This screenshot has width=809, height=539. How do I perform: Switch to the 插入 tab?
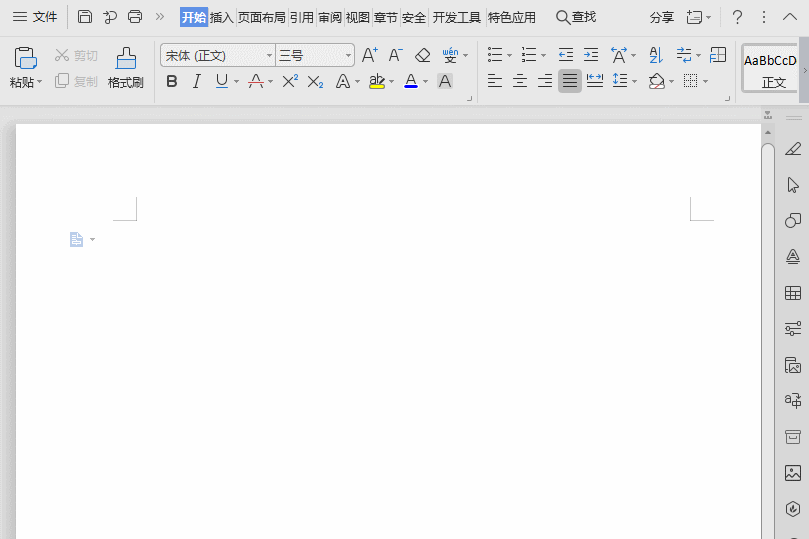pos(222,18)
